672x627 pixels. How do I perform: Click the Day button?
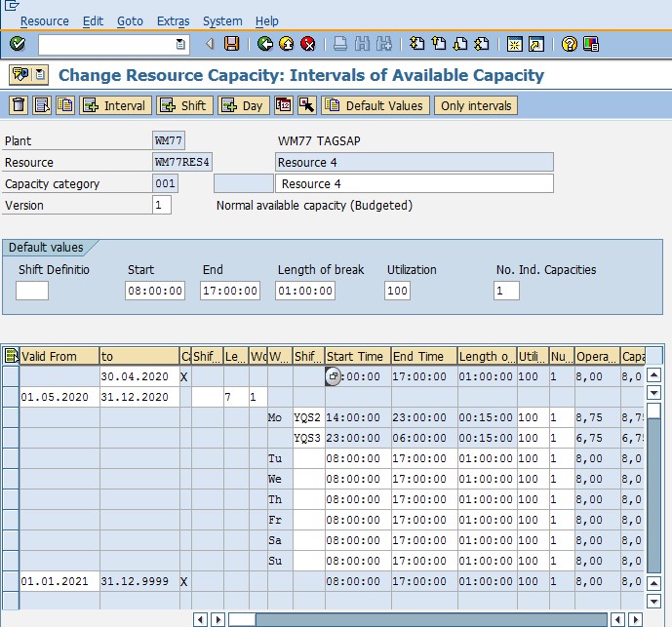pyautogui.click(x=244, y=105)
